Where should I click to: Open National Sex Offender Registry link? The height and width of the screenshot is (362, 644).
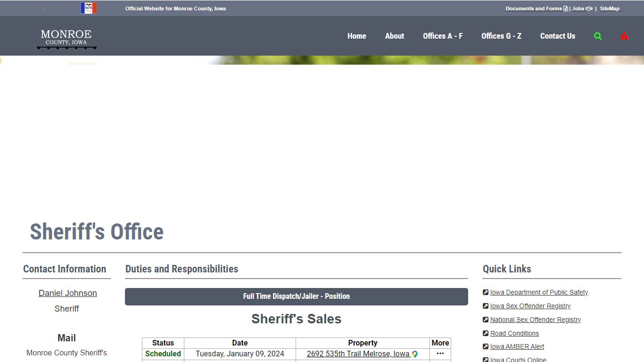[536, 320]
